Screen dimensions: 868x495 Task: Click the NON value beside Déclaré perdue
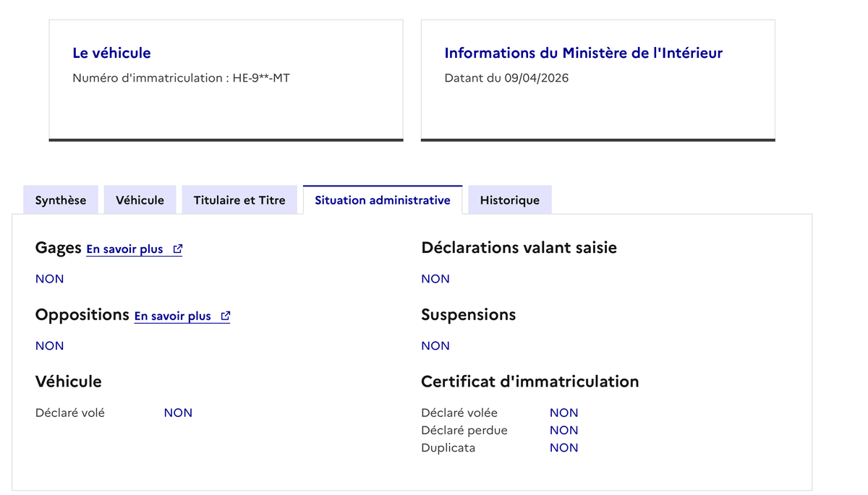pyautogui.click(x=563, y=431)
